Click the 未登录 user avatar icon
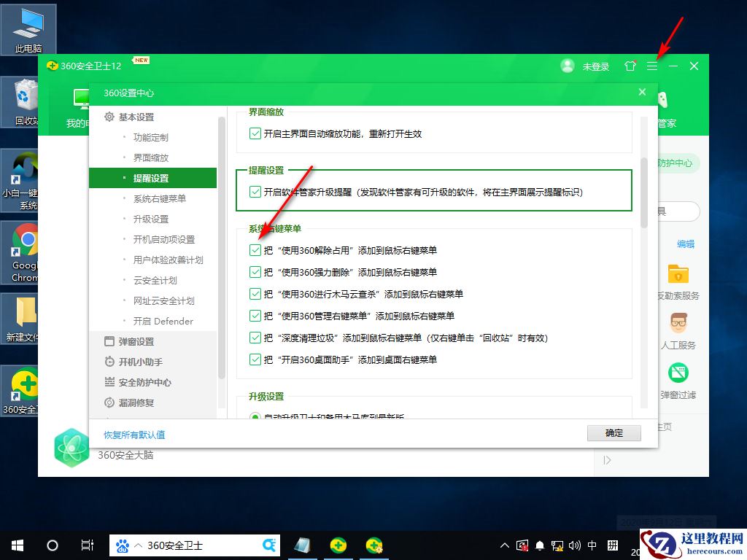 point(567,66)
